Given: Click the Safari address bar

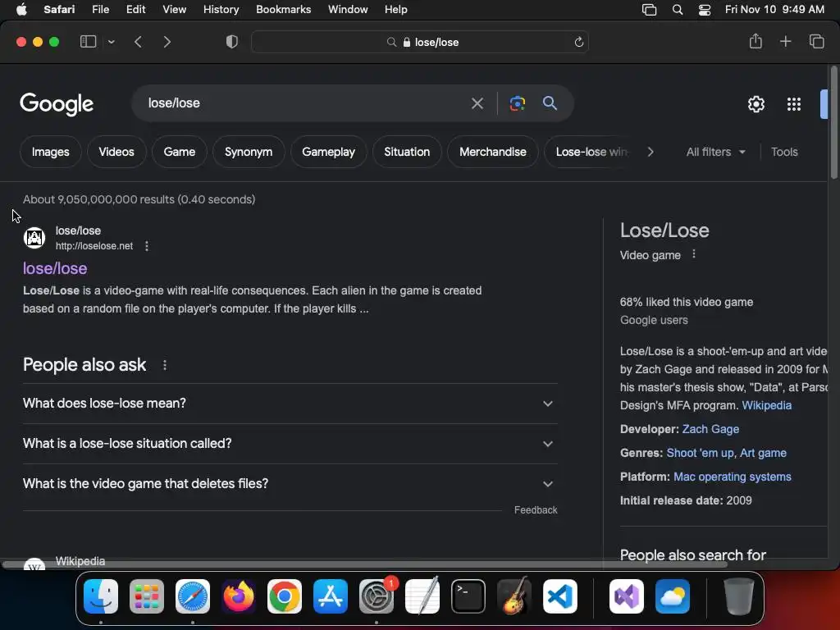Looking at the screenshot, I should click(x=420, y=42).
